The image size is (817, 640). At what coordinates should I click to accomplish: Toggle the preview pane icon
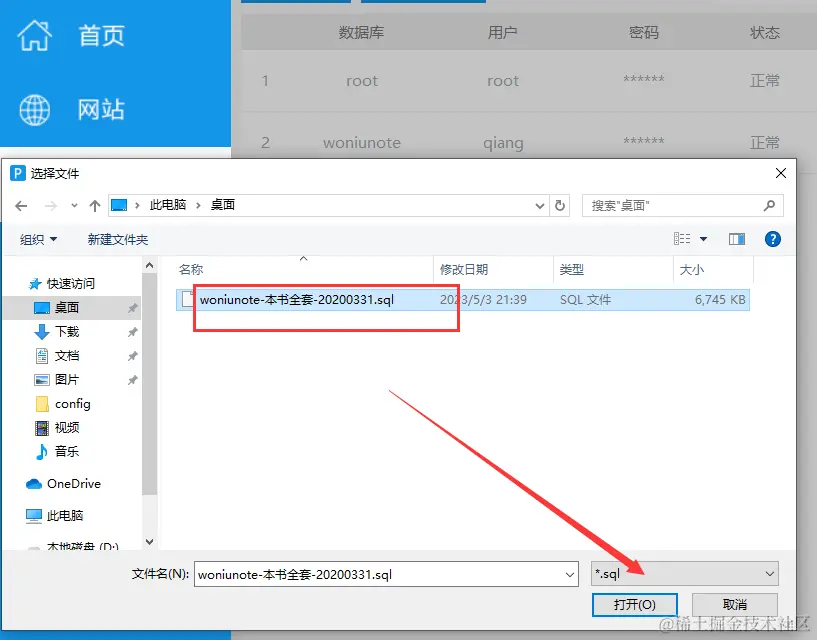737,239
